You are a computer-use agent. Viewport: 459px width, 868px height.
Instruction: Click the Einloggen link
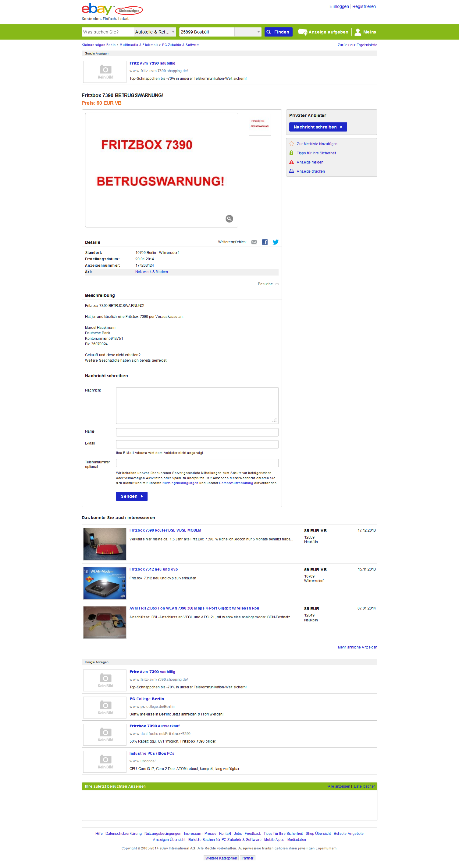click(x=339, y=6)
